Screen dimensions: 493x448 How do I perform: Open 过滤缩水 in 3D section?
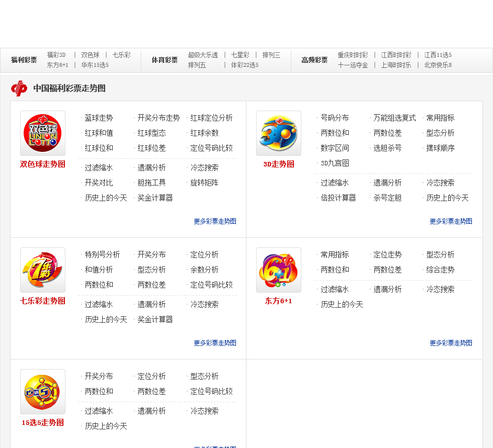tap(335, 183)
